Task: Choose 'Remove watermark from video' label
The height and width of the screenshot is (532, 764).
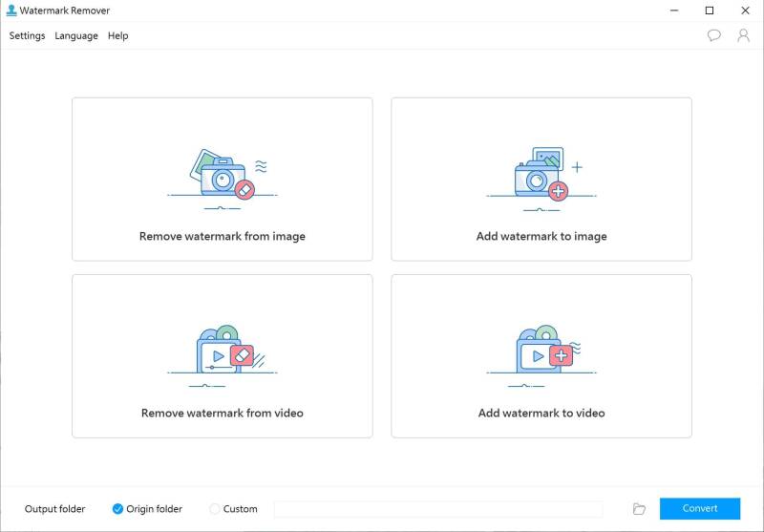Action: click(x=223, y=414)
